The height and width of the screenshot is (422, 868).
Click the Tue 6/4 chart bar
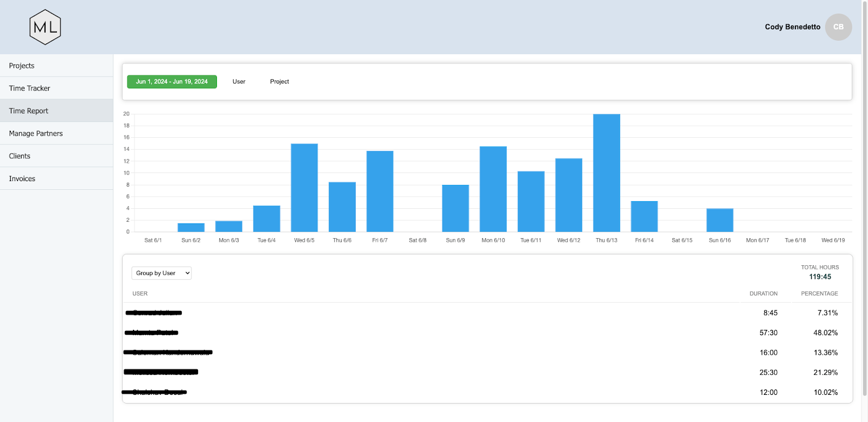pos(266,219)
